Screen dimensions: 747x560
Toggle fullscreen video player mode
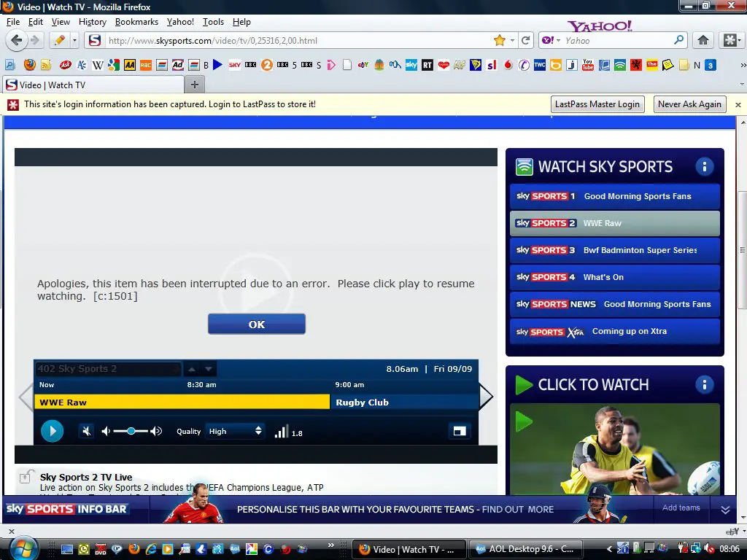tap(460, 432)
